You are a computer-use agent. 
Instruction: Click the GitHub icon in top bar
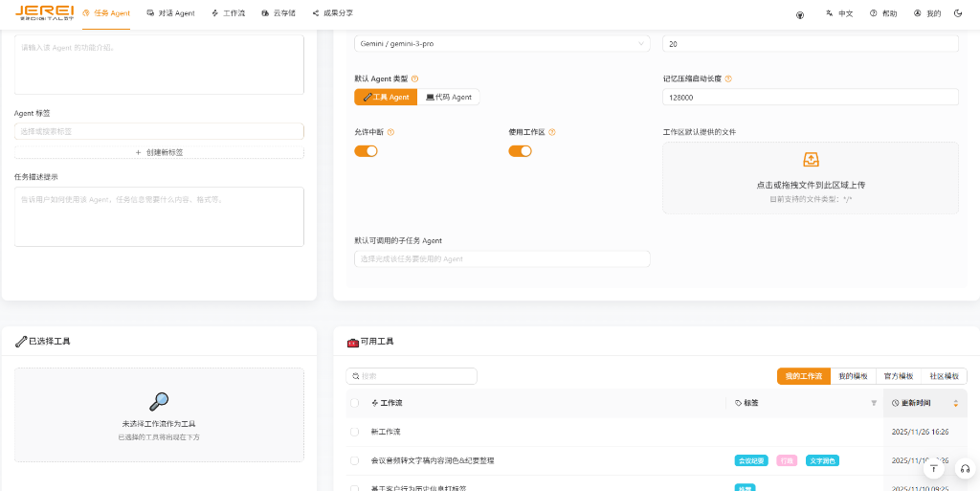click(800, 14)
